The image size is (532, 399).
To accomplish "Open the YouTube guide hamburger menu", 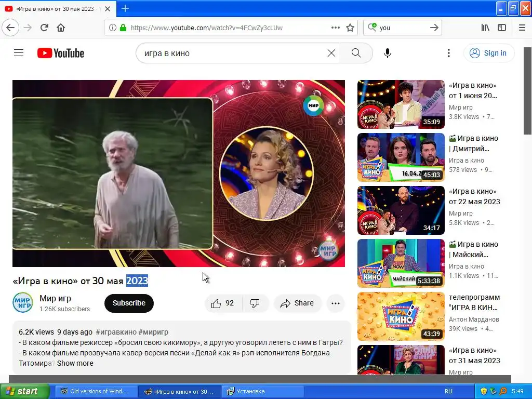I will point(19,53).
